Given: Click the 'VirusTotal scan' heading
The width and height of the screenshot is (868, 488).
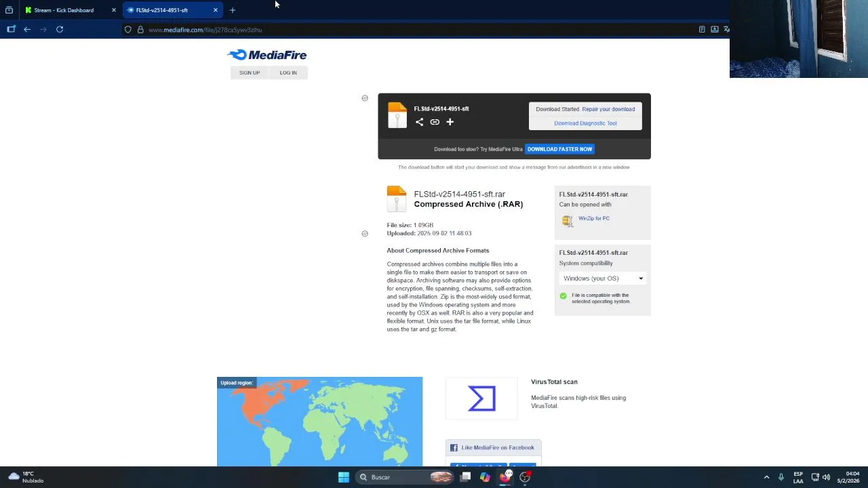Looking at the screenshot, I should pyautogui.click(x=554, y=382).
